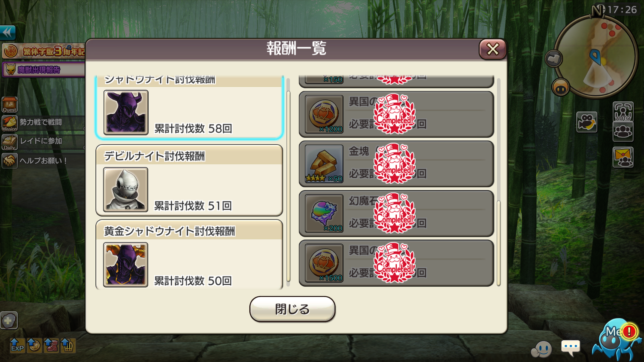The height and width of the screenshot is (362, 644).
Task: Open the camera view icon
Action: (587, 122)
